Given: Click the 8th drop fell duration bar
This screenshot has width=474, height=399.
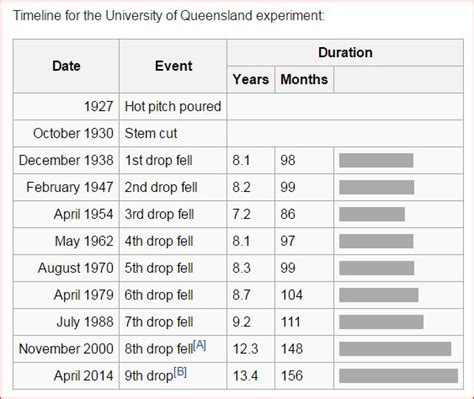Looking at the screenshot, I should pos(395,349).
